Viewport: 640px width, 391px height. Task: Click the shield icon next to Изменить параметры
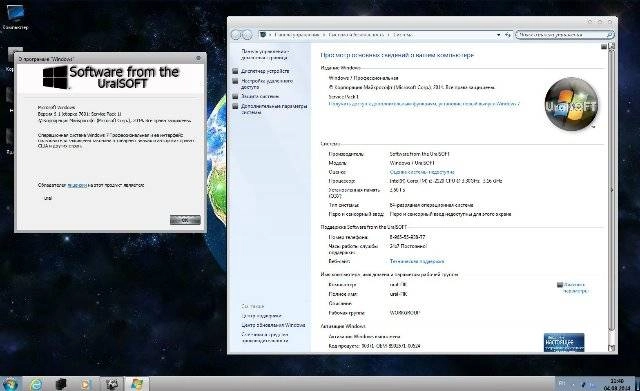[x=560, y=285]
